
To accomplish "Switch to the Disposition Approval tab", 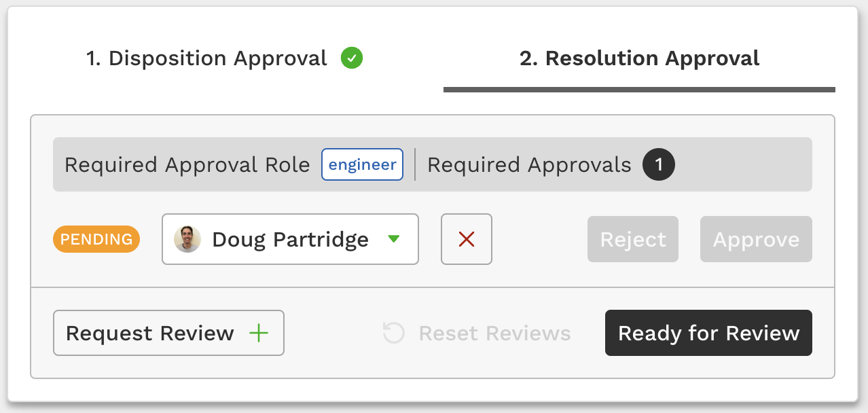I will pos(225,58).
